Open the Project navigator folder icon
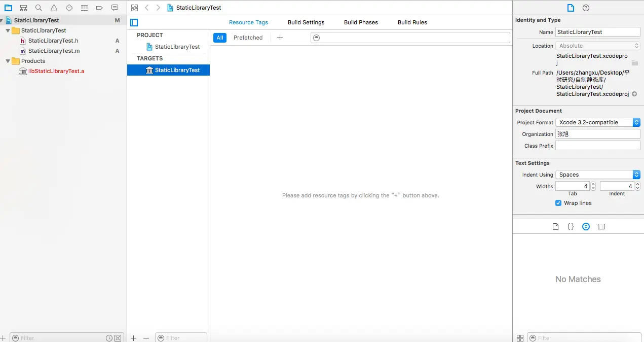The width and height of the screenshot is (644, 342). tap(8, 8)
